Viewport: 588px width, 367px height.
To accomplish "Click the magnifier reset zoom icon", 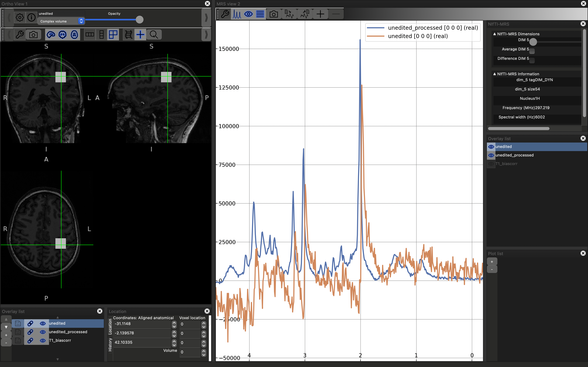I will coord(154,35).
